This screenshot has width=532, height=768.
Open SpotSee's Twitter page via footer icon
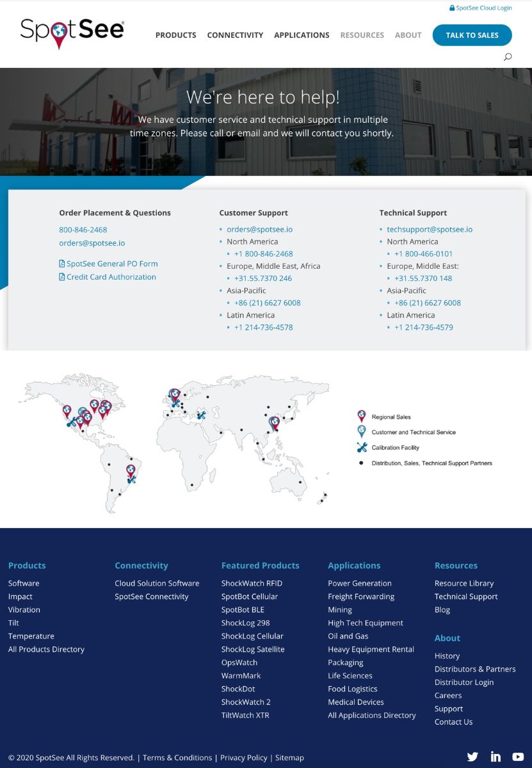pyautogui.click(x=472, y=756)
